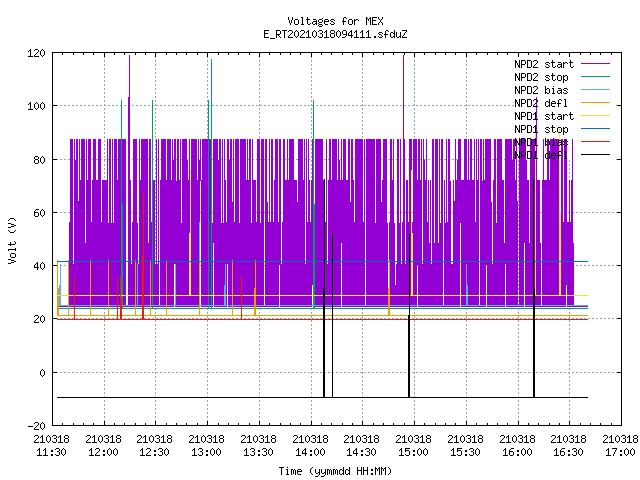Click the purple NPD2 start legend line

tap(595, 64)
